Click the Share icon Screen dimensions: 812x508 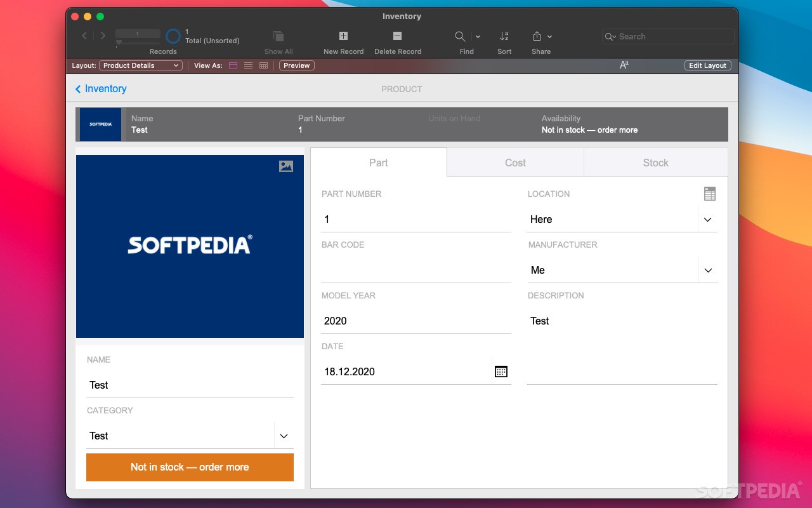[537, 36]
